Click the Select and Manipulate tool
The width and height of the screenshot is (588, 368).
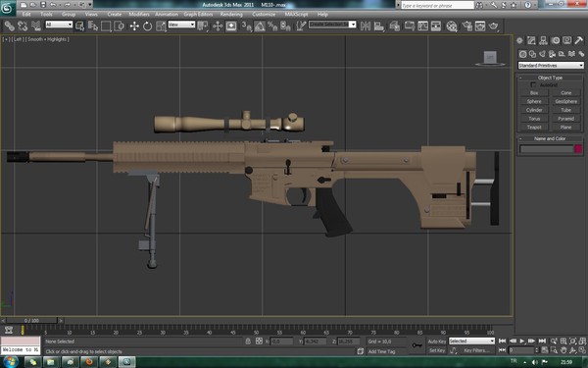tap(218, 26)
